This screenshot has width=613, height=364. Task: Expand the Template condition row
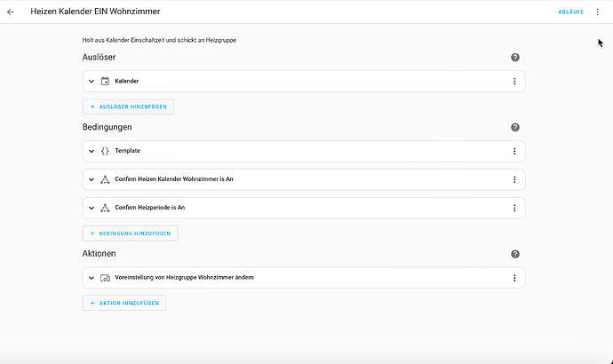(x=92, y=151)
